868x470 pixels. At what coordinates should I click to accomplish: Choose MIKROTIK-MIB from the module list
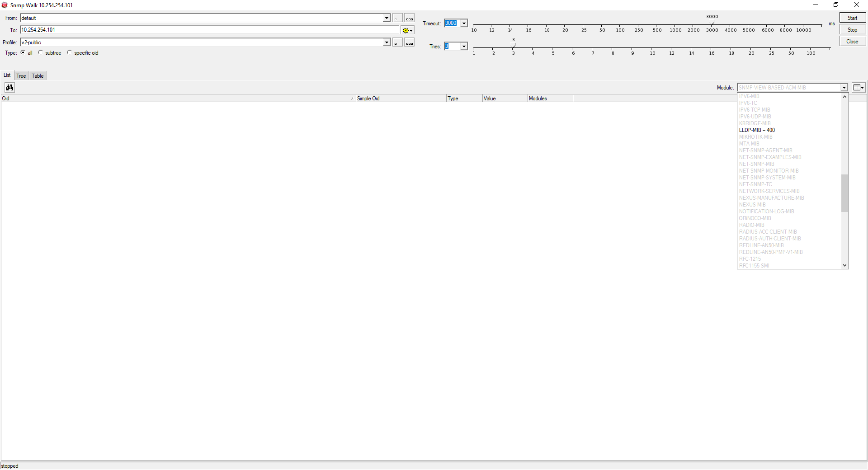coord(756,137)
